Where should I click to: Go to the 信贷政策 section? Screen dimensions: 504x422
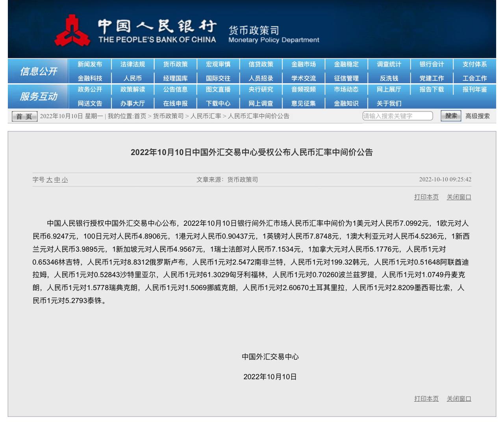point(261,64)
